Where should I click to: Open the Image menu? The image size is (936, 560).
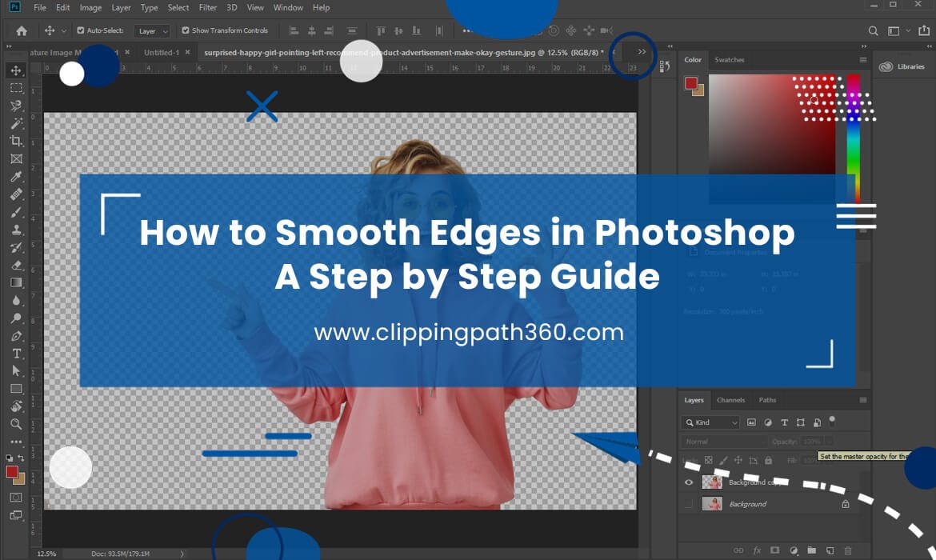tap(90, 8)
